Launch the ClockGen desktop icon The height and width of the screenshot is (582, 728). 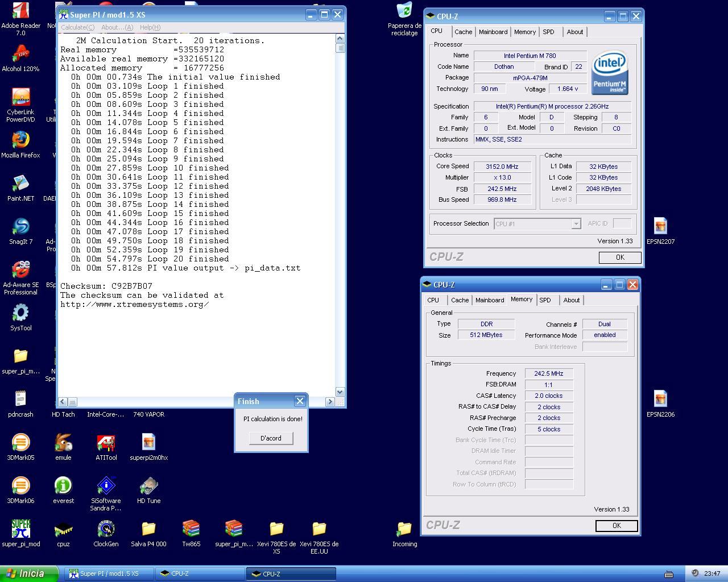coord(106,529)
